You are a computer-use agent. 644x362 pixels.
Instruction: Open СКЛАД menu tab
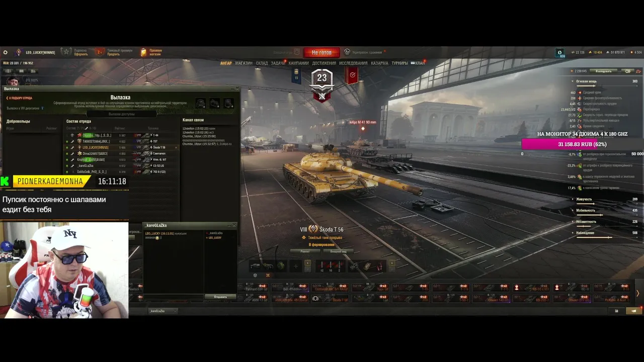(262, 63)
